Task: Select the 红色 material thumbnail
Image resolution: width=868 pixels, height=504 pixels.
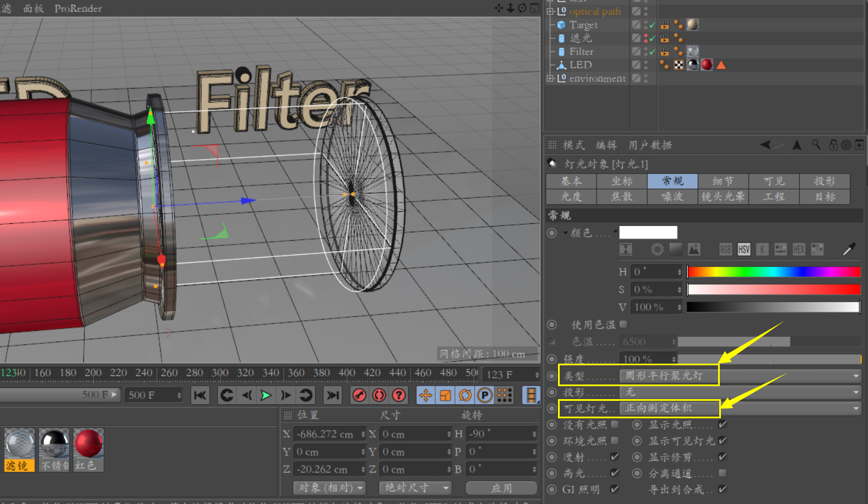Action: [88, 450]
